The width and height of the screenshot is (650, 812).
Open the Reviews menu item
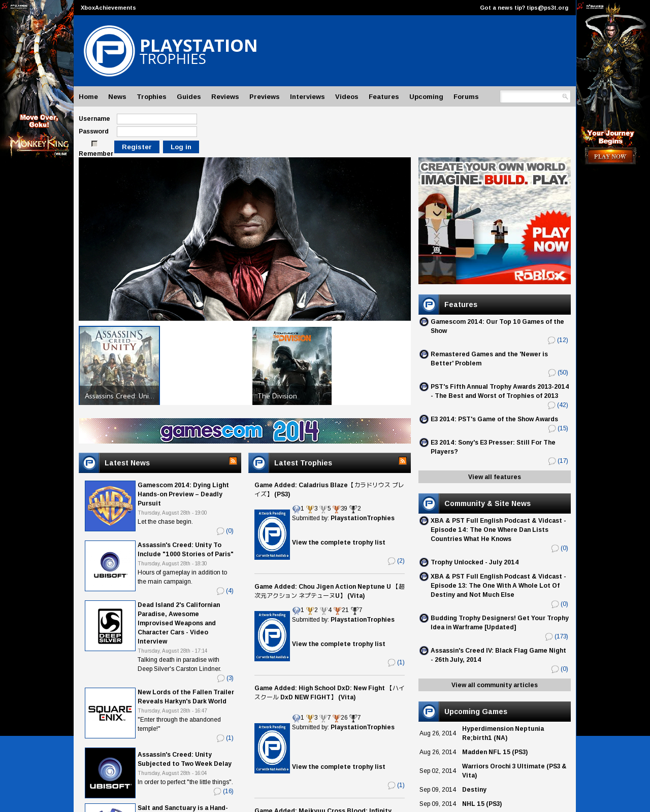[x=225, y=97]
